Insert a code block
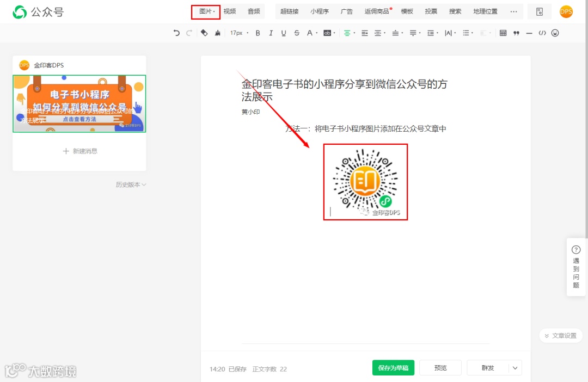Screen dimensions: 588x382 (x=542, y=33)
